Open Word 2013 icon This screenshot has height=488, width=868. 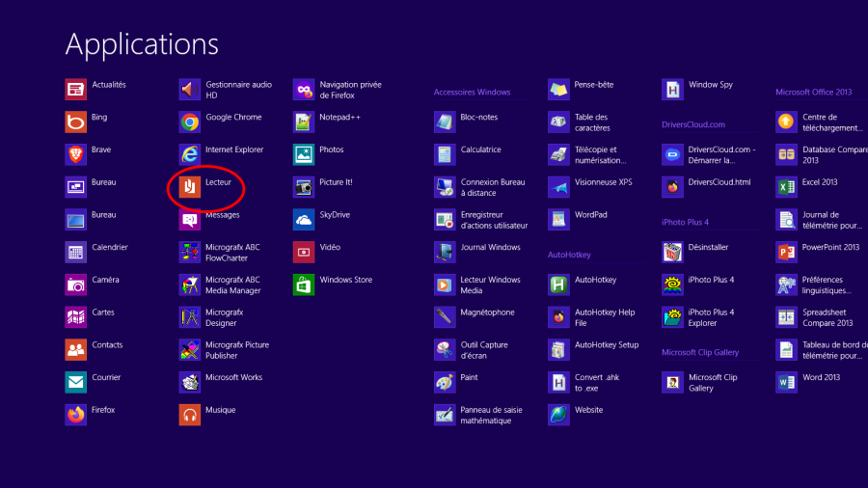(x=787, y=382)
